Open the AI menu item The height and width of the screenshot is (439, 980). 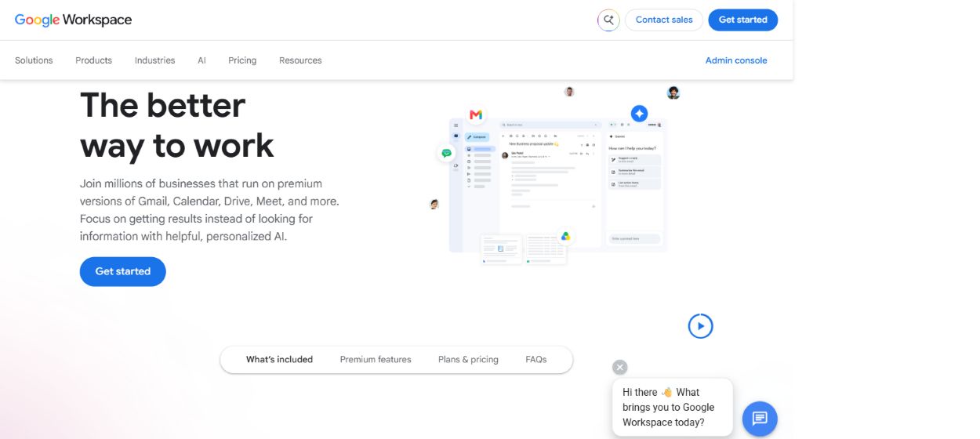[x=201, y=60]
